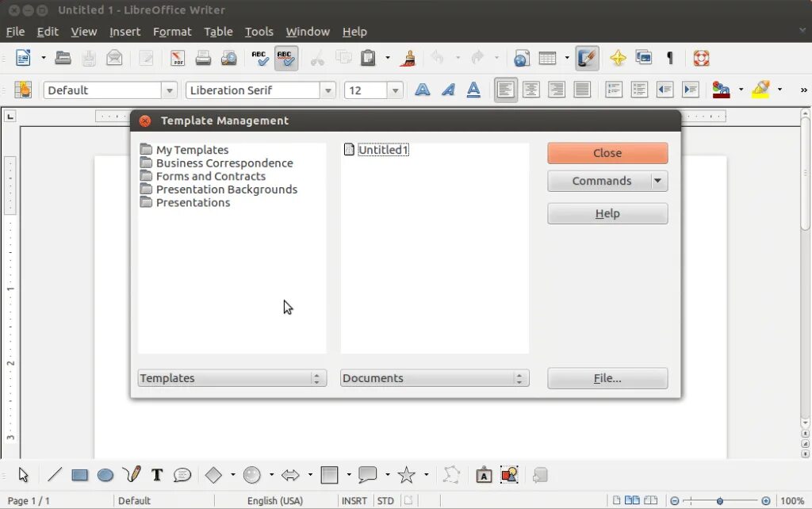The width and height of the screenshot is (812, 509).
Task: Open the Documents category selector
Action: [x=435, y=378]
